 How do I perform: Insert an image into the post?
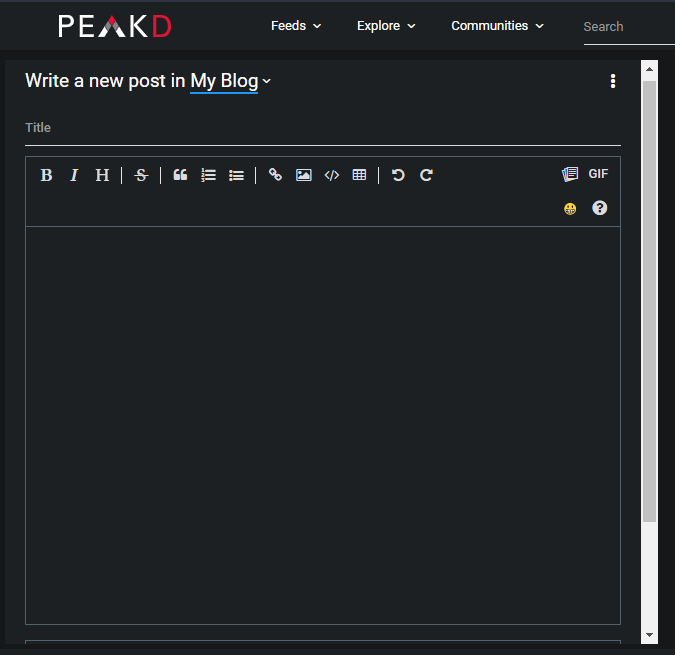(x=303, y=175)
